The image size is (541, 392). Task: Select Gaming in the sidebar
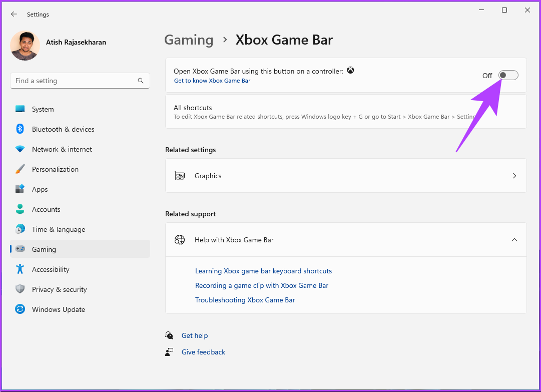44,249
